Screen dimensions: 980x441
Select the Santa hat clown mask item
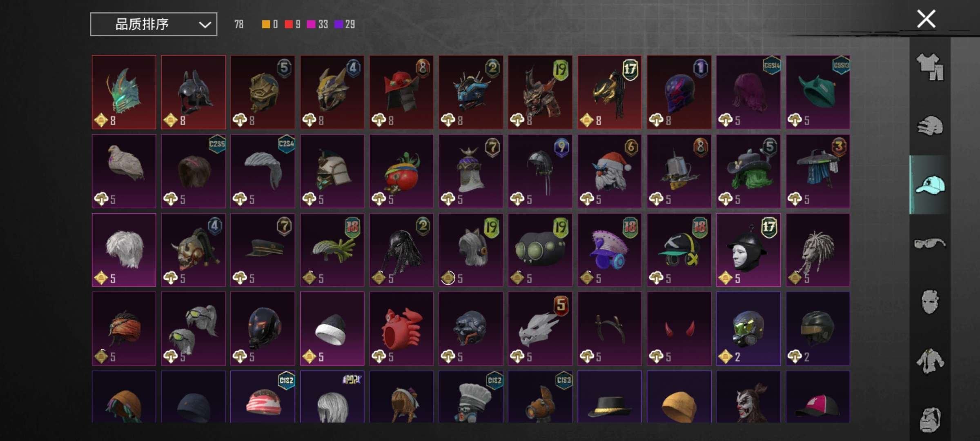pyautogui.click(x=610, y=171)
